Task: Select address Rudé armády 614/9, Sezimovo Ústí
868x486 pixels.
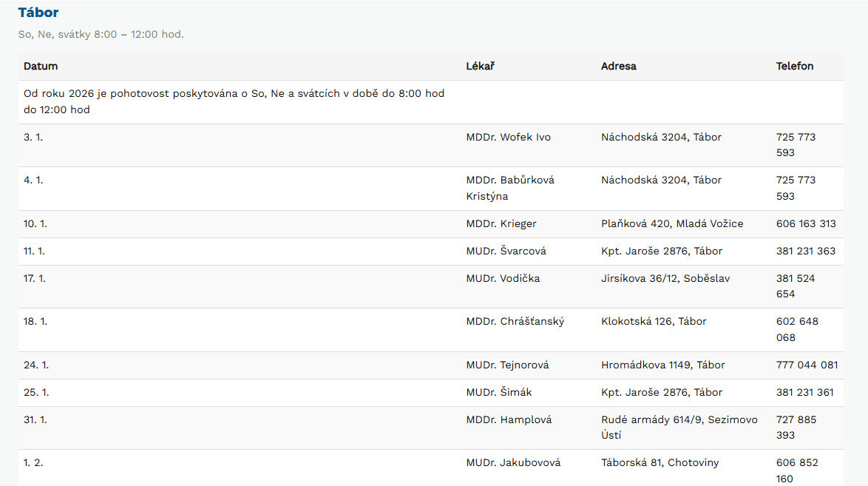Action: (679, 427)
